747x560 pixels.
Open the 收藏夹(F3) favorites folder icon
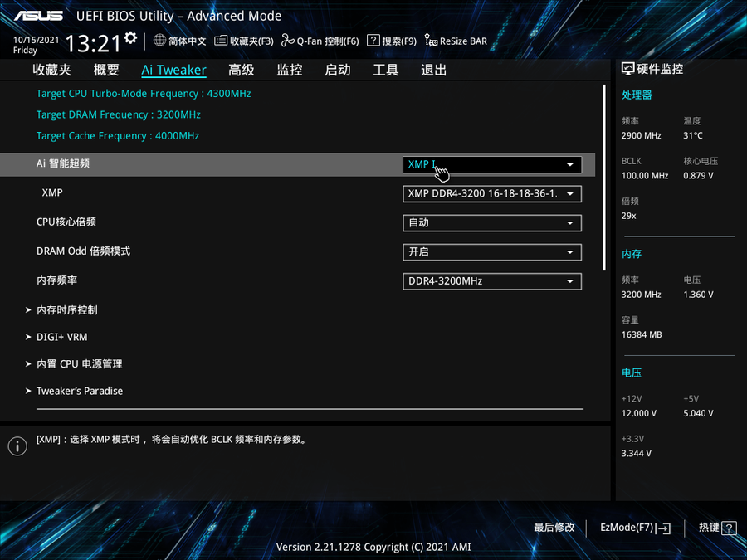(221, 41)
